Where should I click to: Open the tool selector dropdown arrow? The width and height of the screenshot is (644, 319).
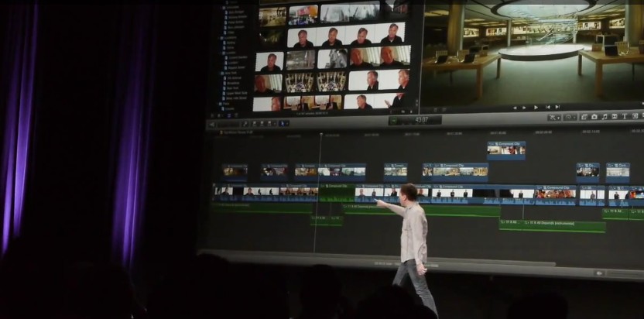286,123
